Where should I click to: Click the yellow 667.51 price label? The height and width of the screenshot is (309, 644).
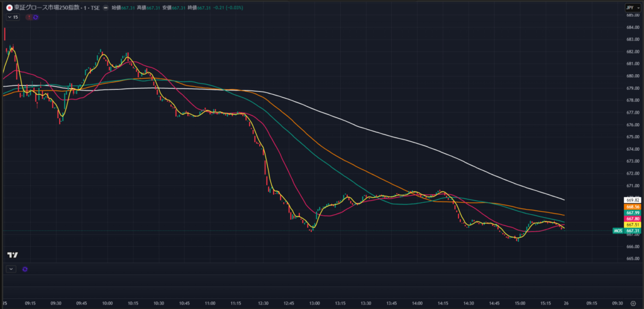coord(632,224)
